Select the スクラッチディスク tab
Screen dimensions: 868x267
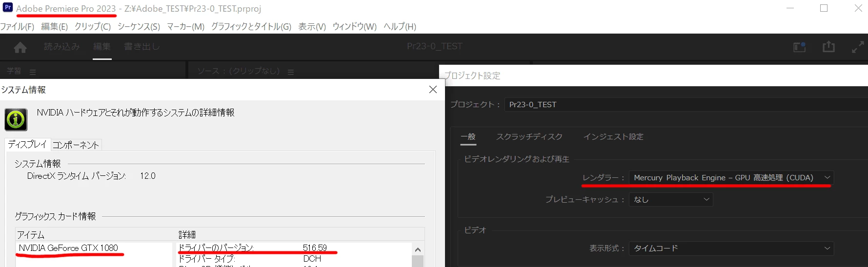click(x=529, y=137)
